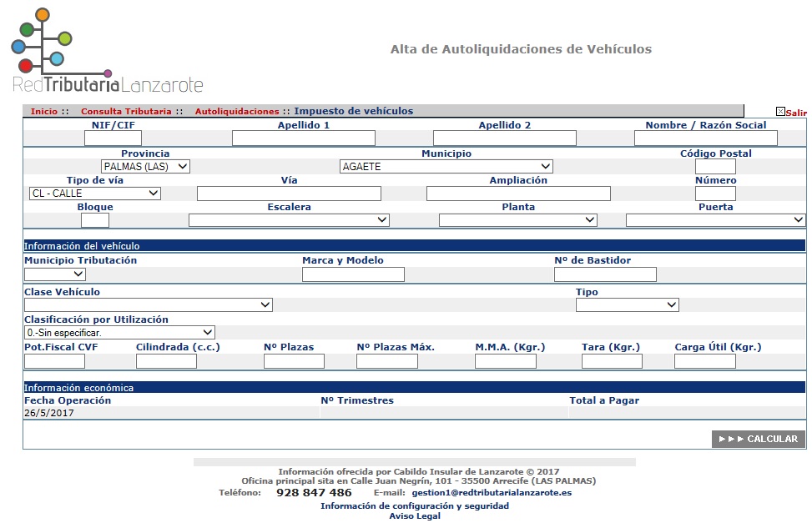Open Consulta Tributaria menu item

click(126, 112)
